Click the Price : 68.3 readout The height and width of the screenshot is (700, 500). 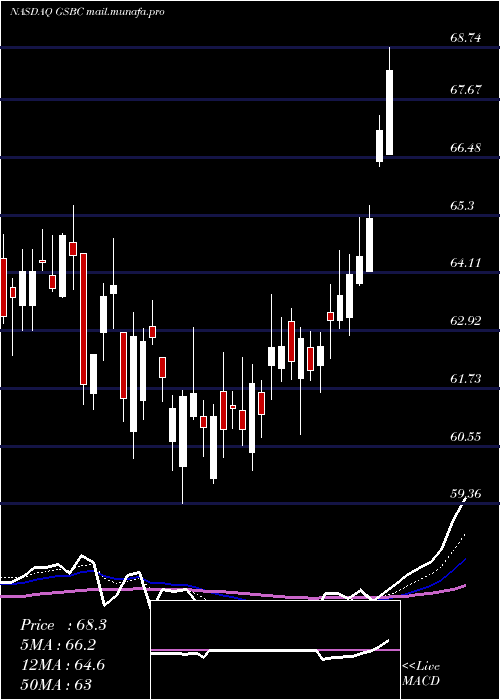click(x=63, y=625)
